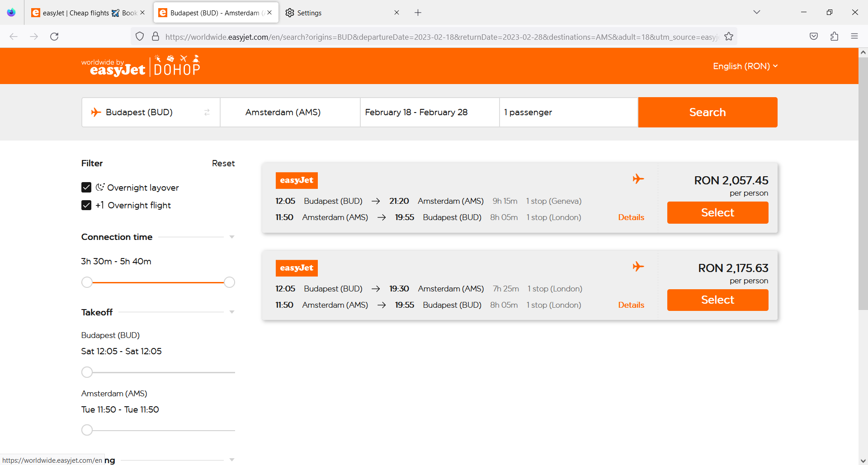The image size is (868, 465).
Task: Open the Firefox application menu
Action: pyautogui.click(x=855, y=36)
